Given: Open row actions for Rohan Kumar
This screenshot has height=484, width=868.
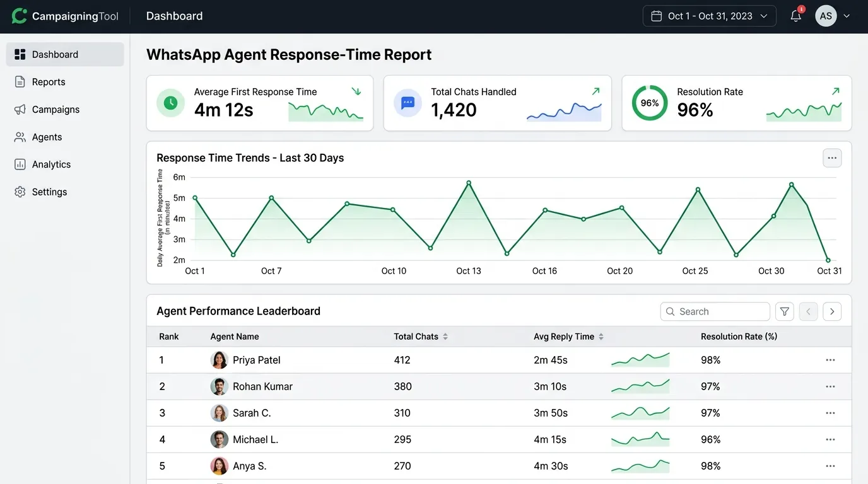Looking at the screenshot, I should [830, 386].
